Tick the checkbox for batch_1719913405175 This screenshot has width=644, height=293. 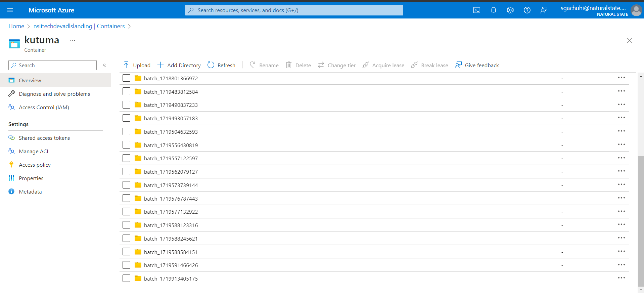[126, 278]
